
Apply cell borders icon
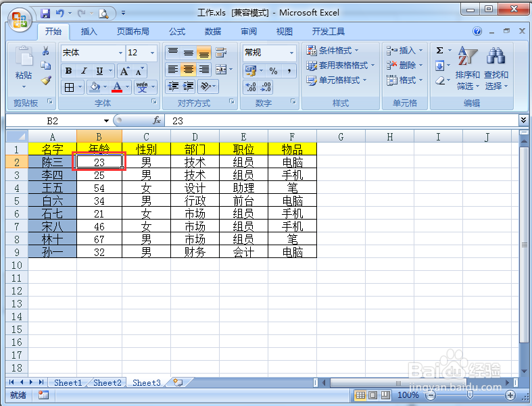(x=69, y=88)
